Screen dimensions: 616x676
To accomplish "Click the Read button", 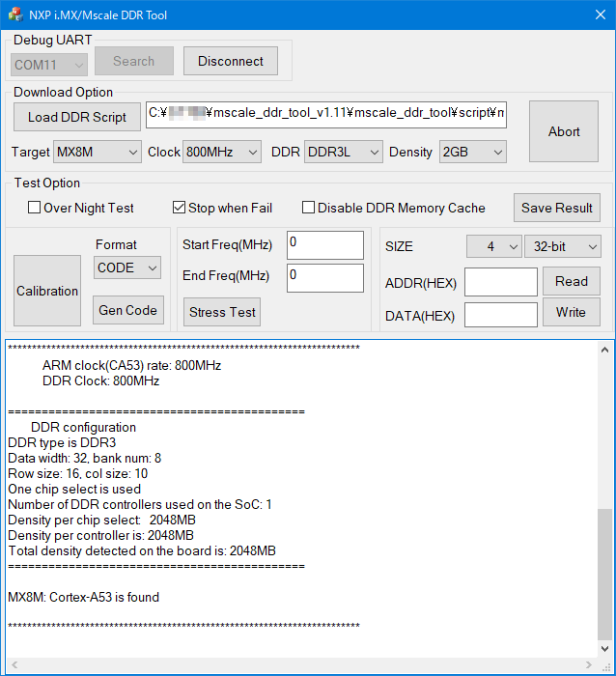I will pos(572,281).
